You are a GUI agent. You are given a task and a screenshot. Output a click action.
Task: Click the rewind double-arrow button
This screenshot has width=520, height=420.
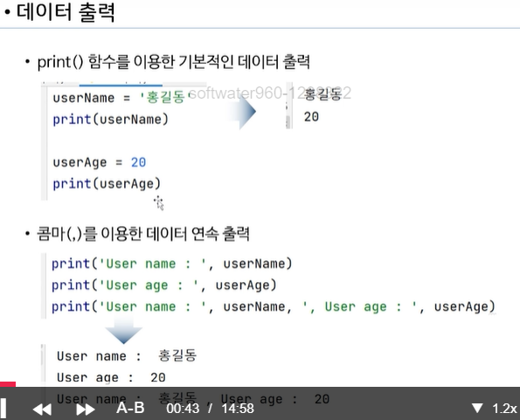tap(42, 410)
